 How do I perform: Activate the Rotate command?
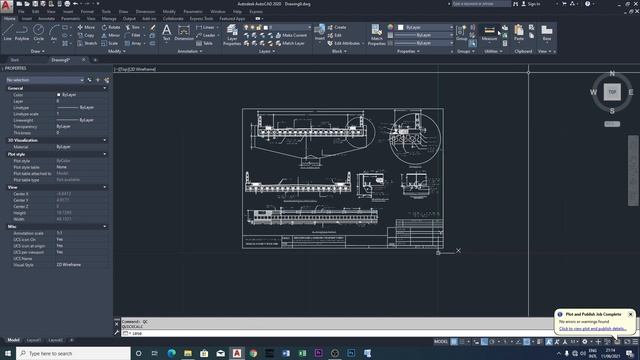coord(111,27)
